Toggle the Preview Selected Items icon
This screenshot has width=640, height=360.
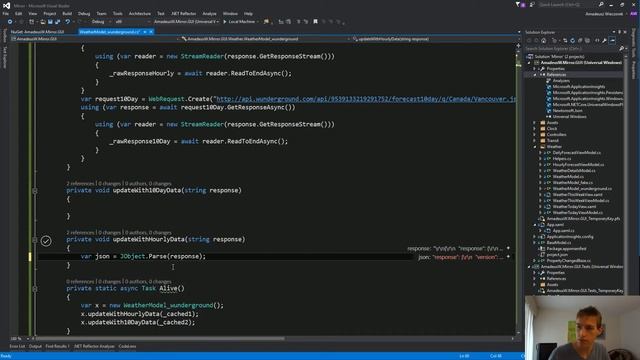coord(612,40)
